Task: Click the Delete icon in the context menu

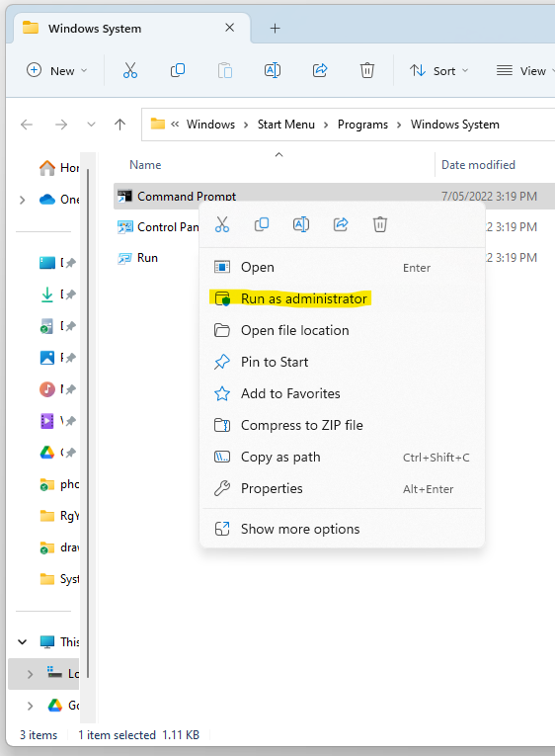Action: pos(380,224)
